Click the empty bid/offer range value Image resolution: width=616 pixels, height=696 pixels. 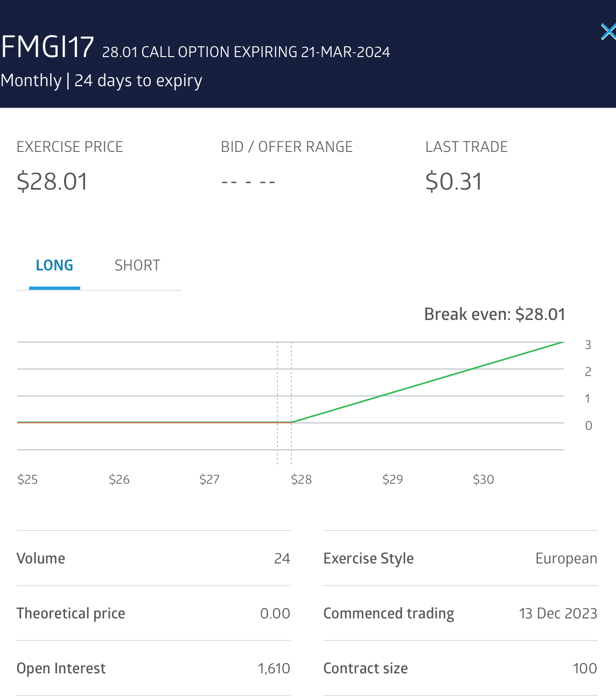(x=248, y=182)
